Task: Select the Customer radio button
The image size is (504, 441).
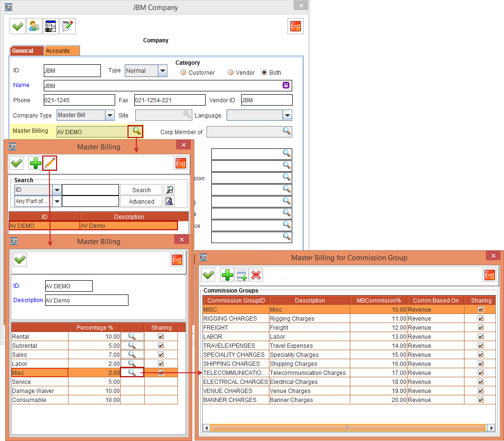Action: tap(183, 73)
